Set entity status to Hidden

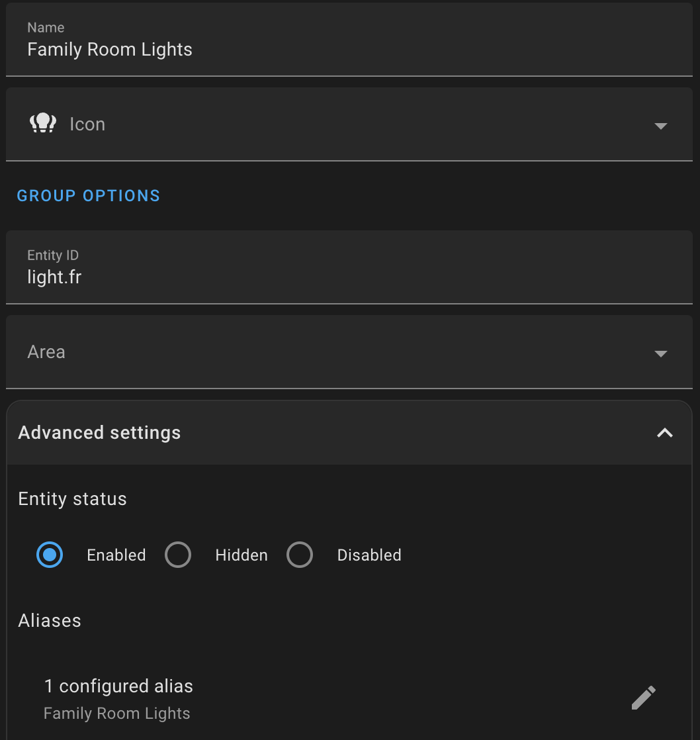[177, 555]
